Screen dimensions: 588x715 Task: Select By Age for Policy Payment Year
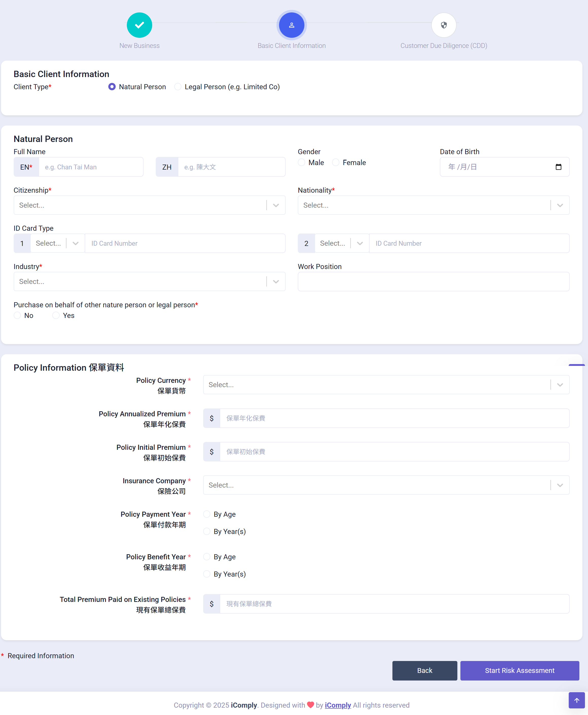pyautogui.click(x=207, y=514)
